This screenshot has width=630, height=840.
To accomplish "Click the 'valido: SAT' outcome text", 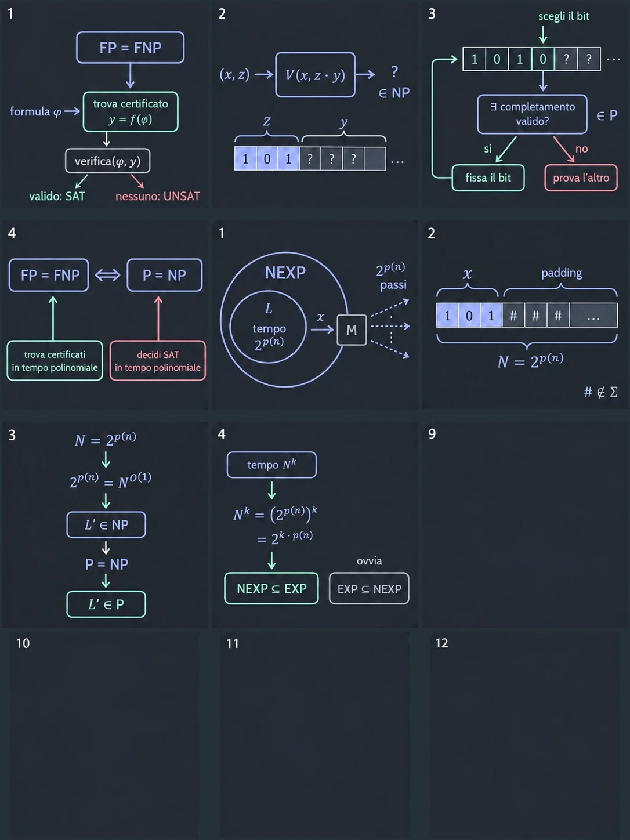I will coord(57,196).
